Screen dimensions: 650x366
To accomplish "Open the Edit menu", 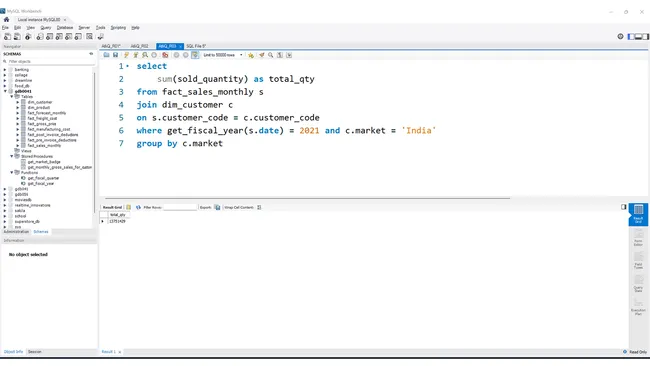I will click(x=17, y=27).
